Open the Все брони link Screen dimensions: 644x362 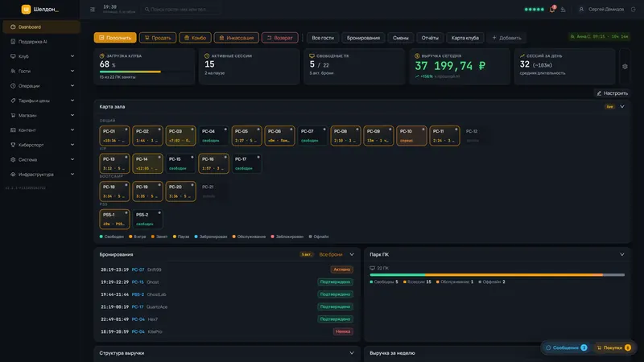point(331,255)
